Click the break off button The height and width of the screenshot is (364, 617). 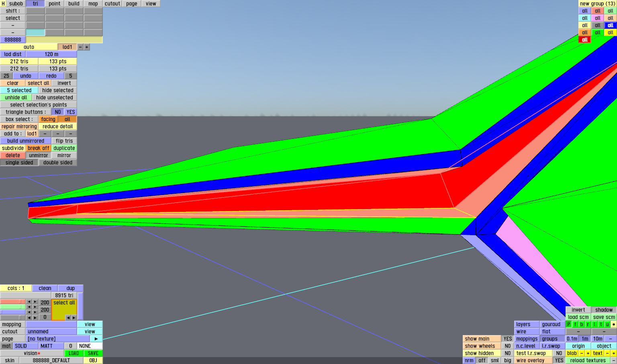click(x=39, y=148)
